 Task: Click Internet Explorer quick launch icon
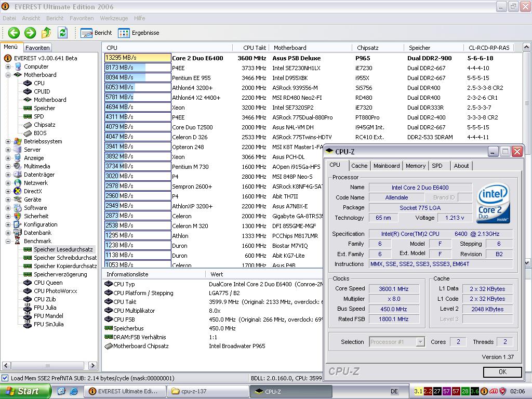74,391
